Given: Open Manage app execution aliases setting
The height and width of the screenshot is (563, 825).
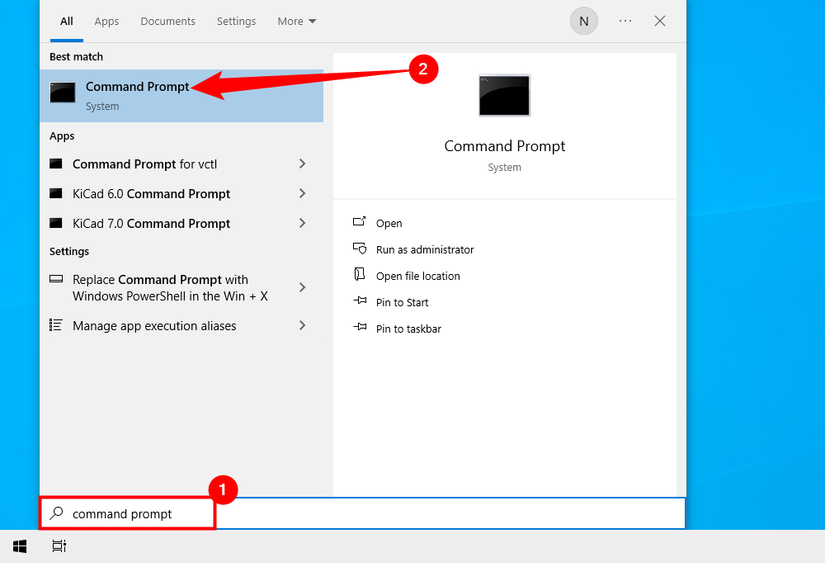Looking at the screenshot, I should tap(154, 326).
